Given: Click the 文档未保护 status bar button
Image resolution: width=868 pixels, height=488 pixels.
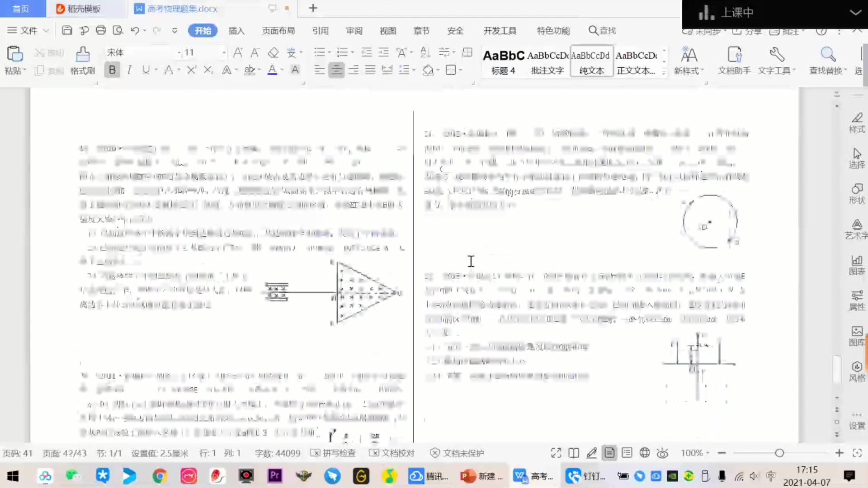Looking at the screenshot, I should (458, 453).
